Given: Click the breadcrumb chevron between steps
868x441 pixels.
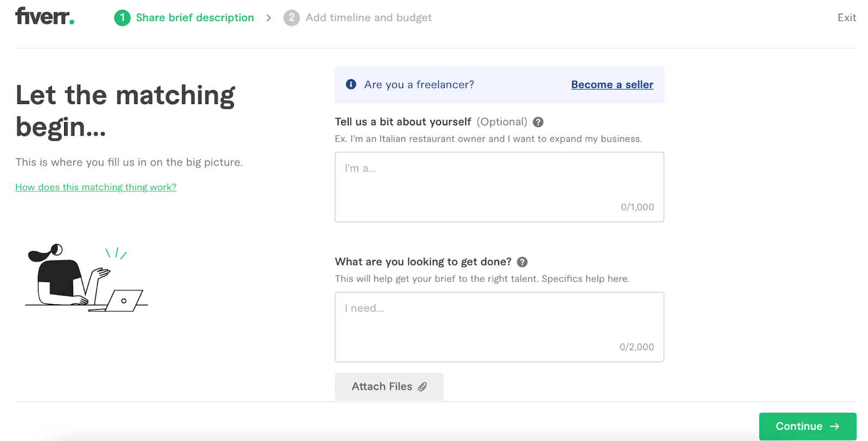Looking at the screenshot, I should tap(269, 18).
